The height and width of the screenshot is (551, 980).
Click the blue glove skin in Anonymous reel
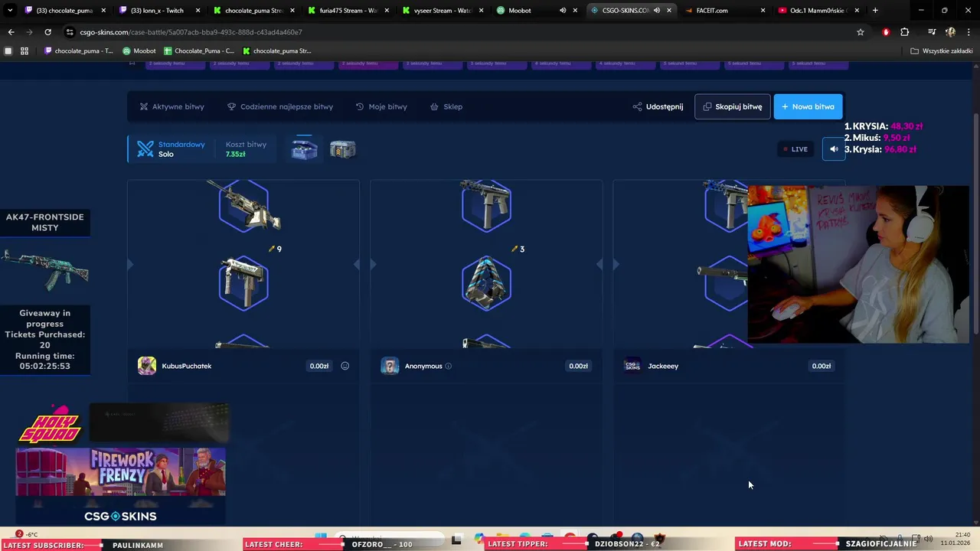click(x=486, y=283)
